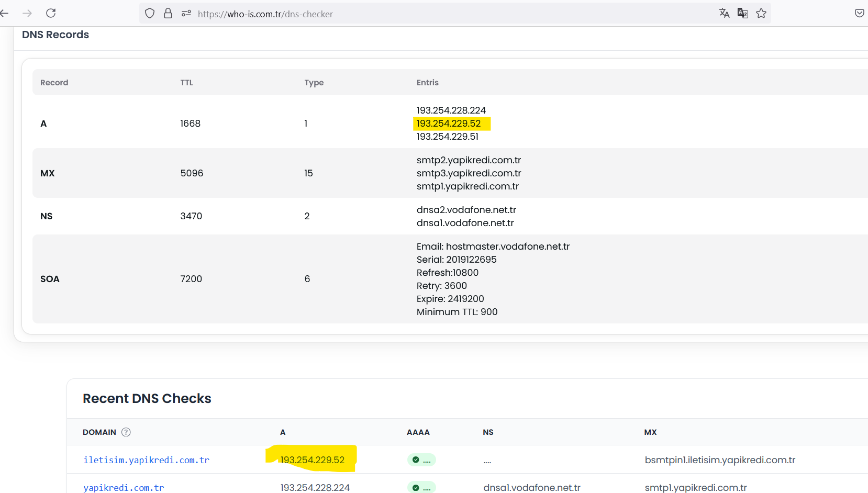Go forward using the browser forward arrow
Screen dimensions: 868x493
coord(27,13)
